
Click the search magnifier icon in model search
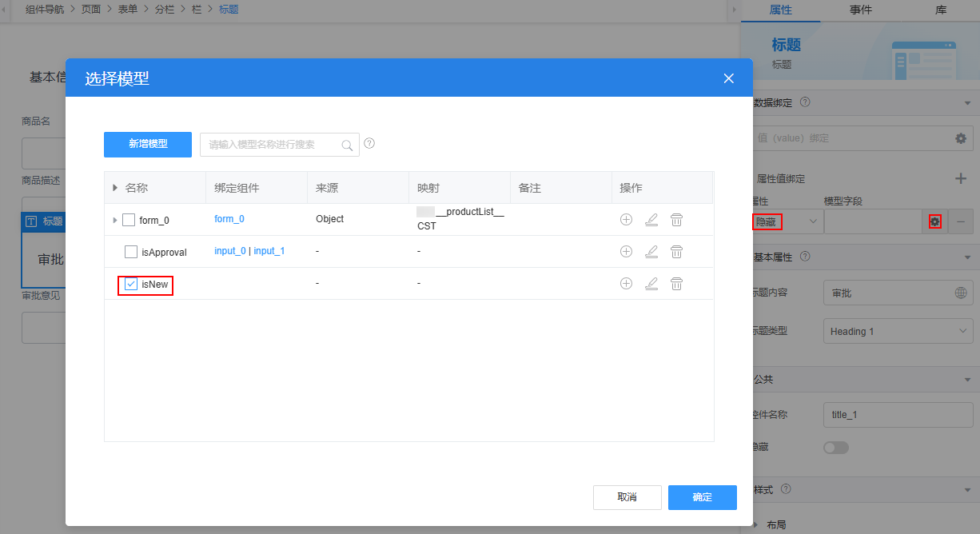tap(347, 145)
